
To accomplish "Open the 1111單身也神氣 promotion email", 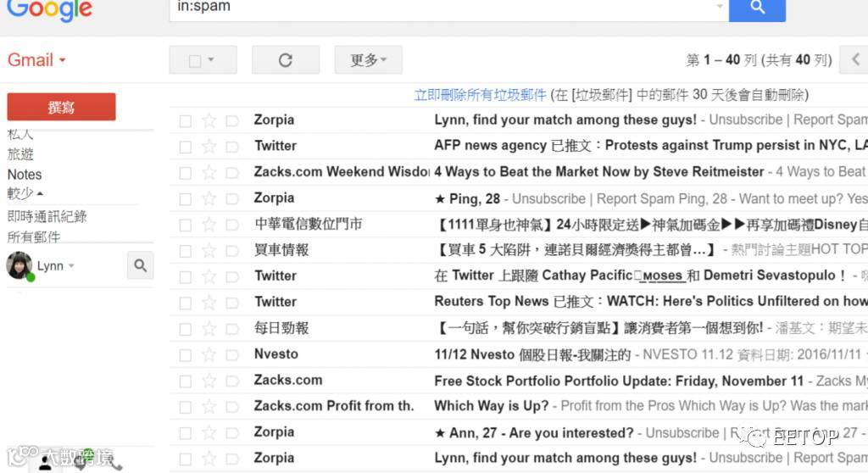I will click(650, 225).
